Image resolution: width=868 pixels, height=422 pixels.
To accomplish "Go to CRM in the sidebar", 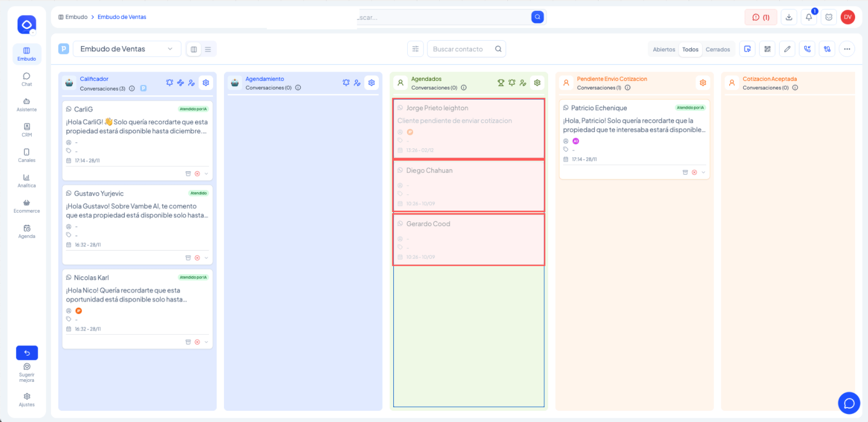I will [26, 130].
